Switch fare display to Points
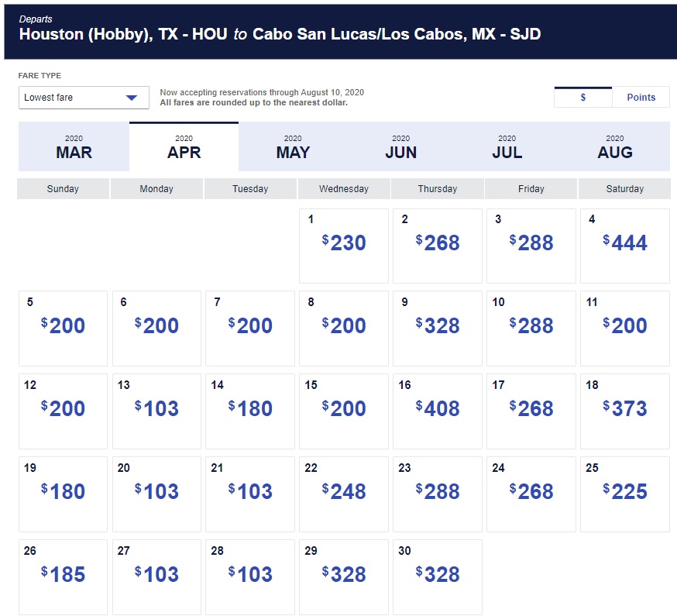 641,98
